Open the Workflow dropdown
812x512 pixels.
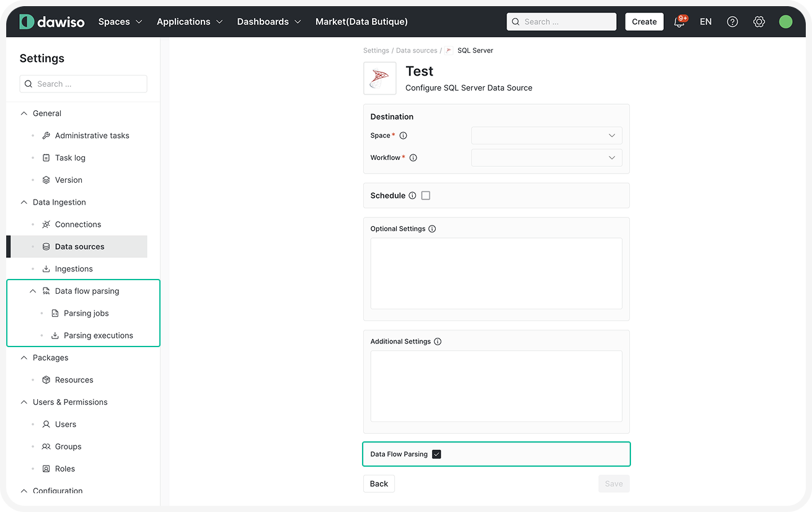pos(546,157)
